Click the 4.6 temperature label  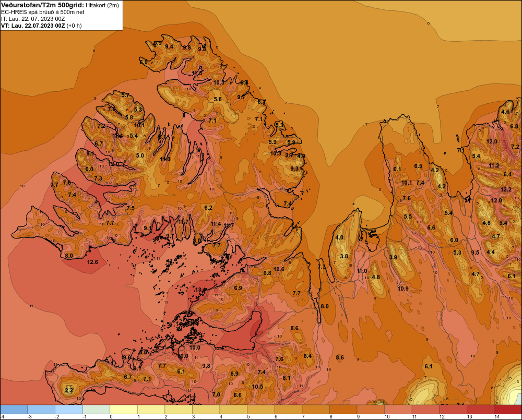pos(505,112)
